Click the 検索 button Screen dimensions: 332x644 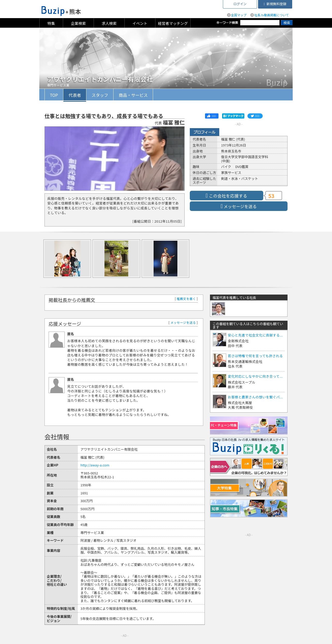287,23
